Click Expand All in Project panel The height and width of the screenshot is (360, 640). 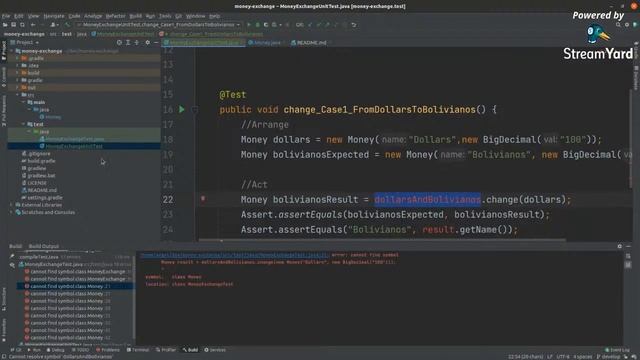tap(128, 42)
